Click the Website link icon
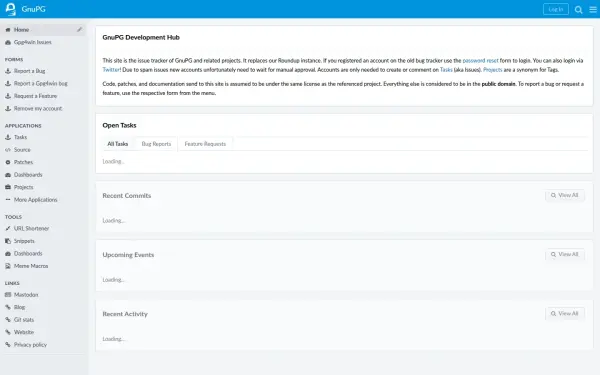Screen dimensions: 600x375 point(8,332)
